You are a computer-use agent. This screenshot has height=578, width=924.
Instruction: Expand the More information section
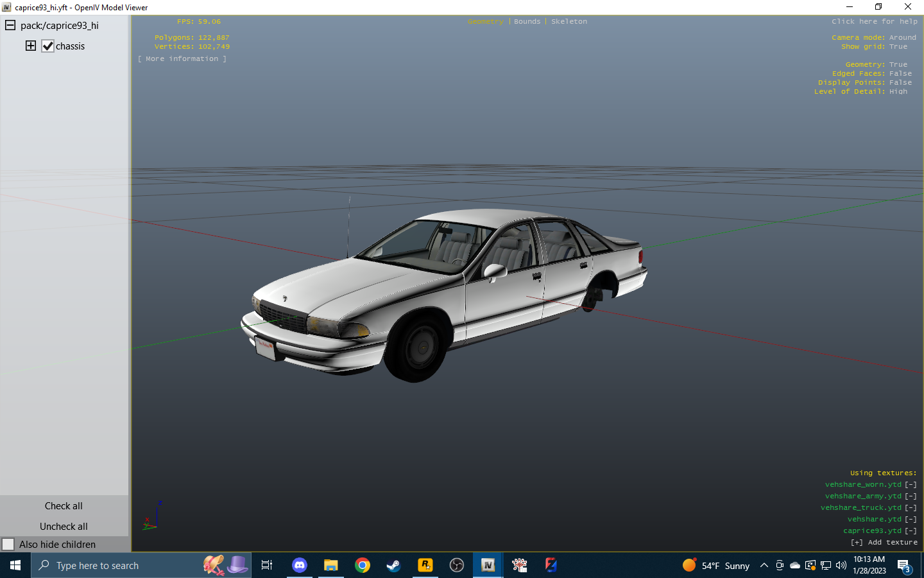[182, 58]
